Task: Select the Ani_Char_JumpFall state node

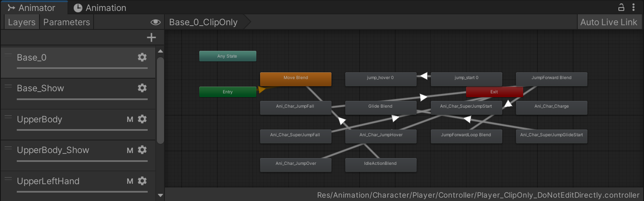Action: [296, 108]
